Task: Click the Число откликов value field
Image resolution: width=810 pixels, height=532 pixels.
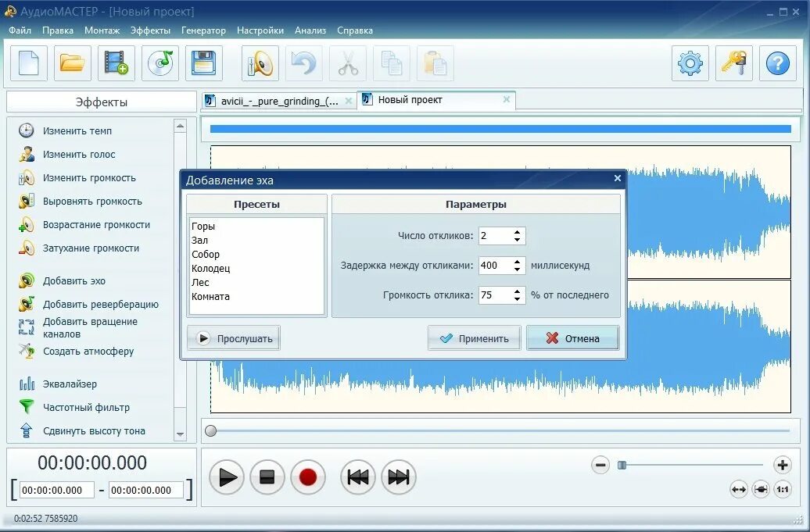Action: [x=496, y=236]
